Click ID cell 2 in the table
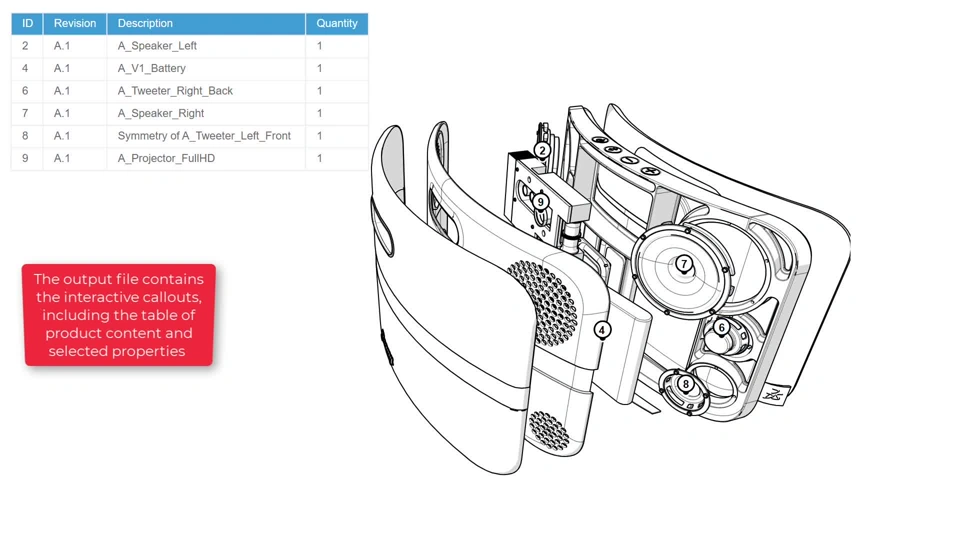This screenshot has width=960, height=540. click(27, 46)
